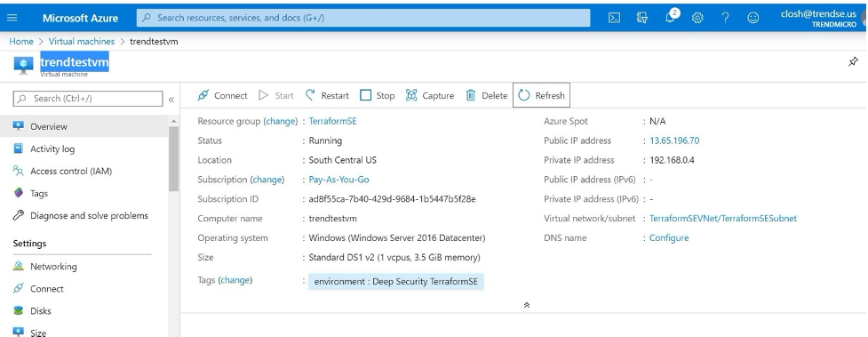Change the subscription via change link
Viewport: 868px width, 337px height.
tap(267, 180)
